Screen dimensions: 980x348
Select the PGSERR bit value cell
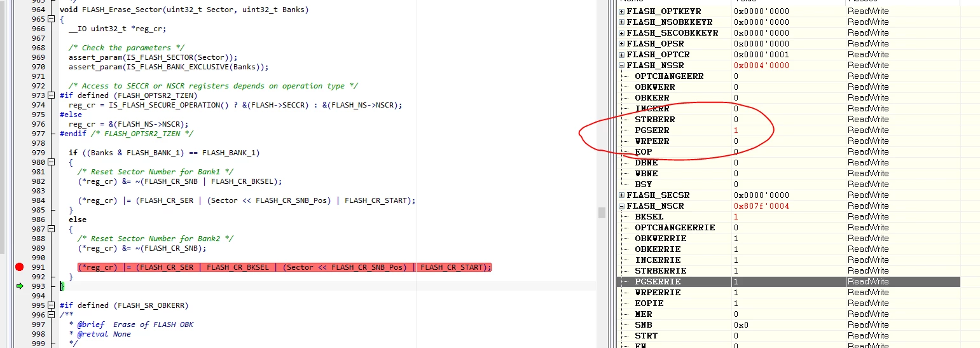(788, 130)
